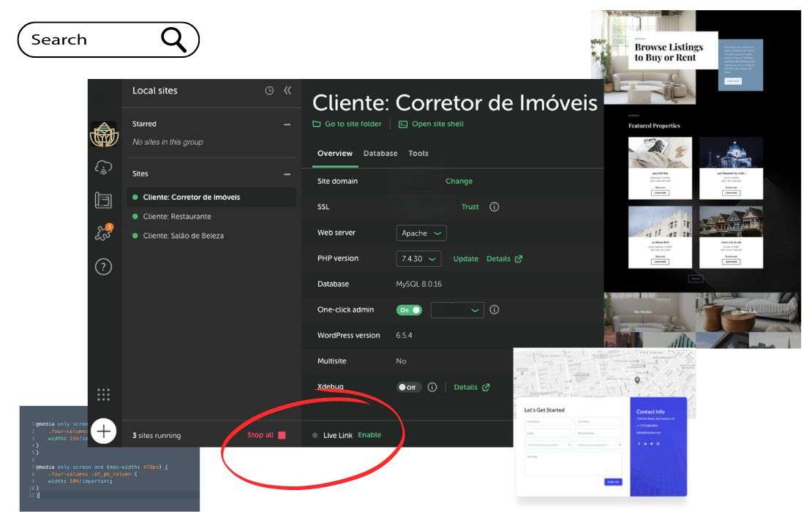Viewport: 812px width, 512px height.
Task: Open the Add-ons puzzle icon
Action: (104, 233)
